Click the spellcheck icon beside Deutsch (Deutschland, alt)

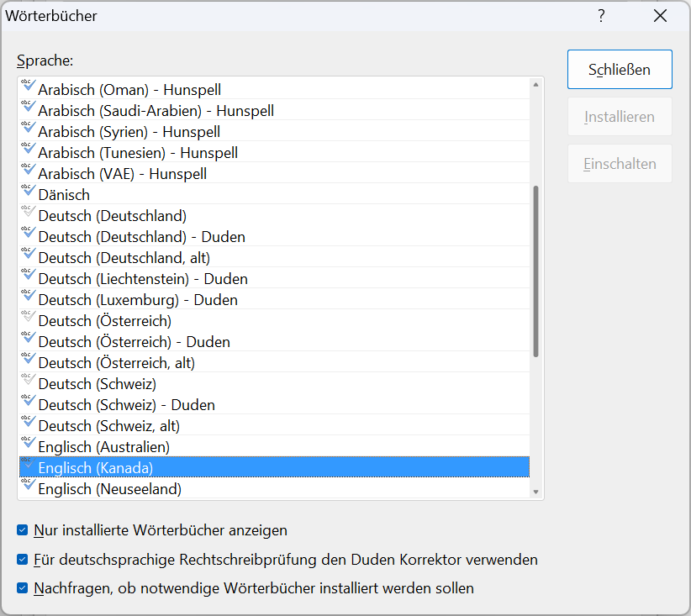(28, 253)
